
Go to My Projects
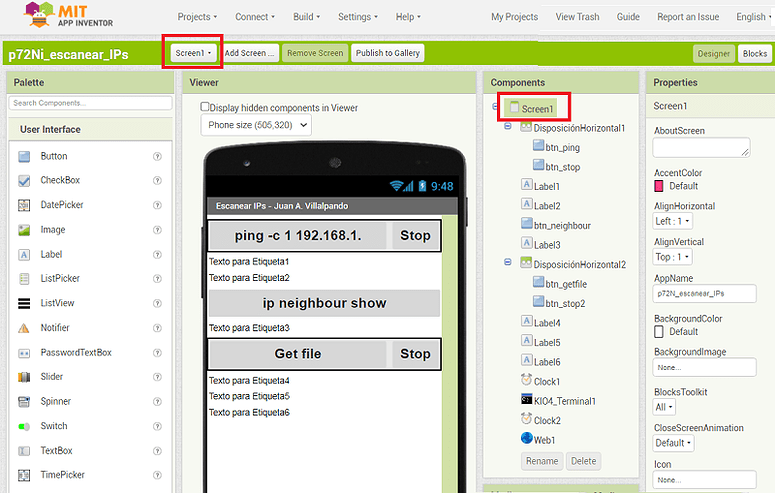coord(515,17)
